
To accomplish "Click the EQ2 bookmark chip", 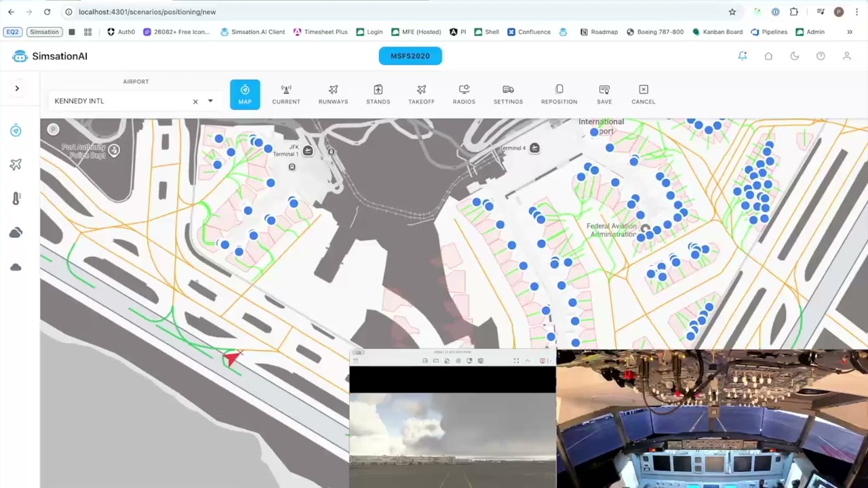I will (x=12, y=32).
